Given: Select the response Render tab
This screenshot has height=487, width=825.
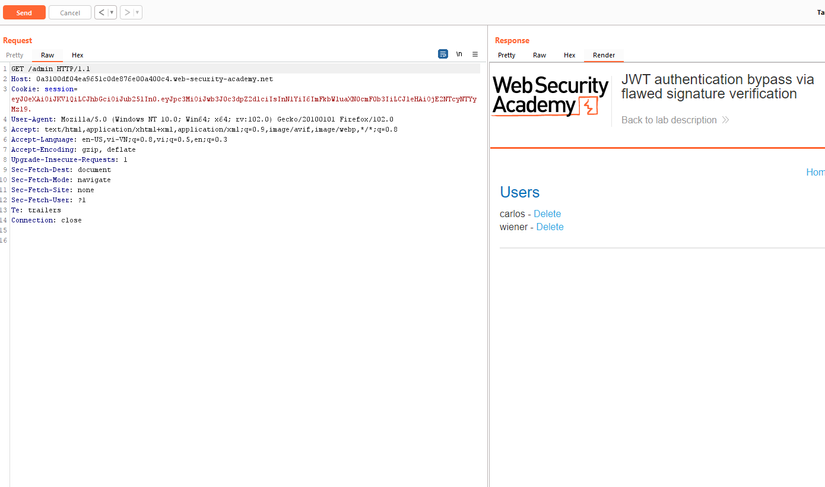Looking at the screenshot, I should [x=604, y=55].
